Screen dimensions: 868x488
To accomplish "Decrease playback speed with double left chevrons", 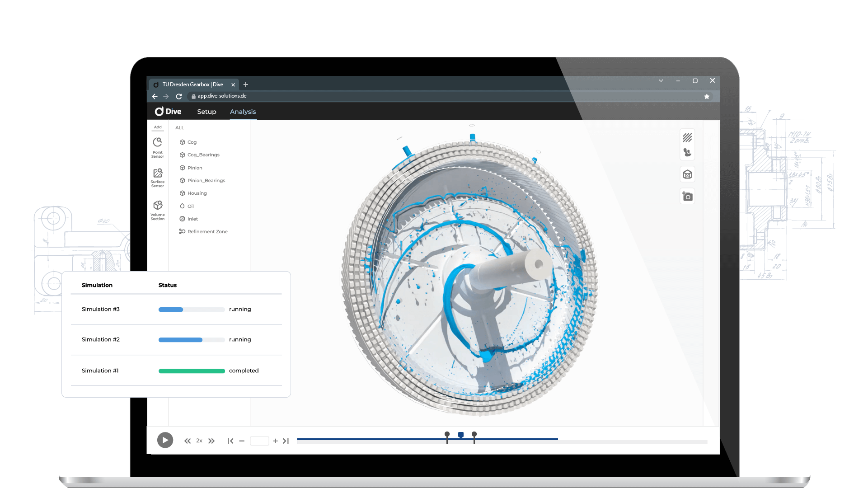I will point(187,441).
